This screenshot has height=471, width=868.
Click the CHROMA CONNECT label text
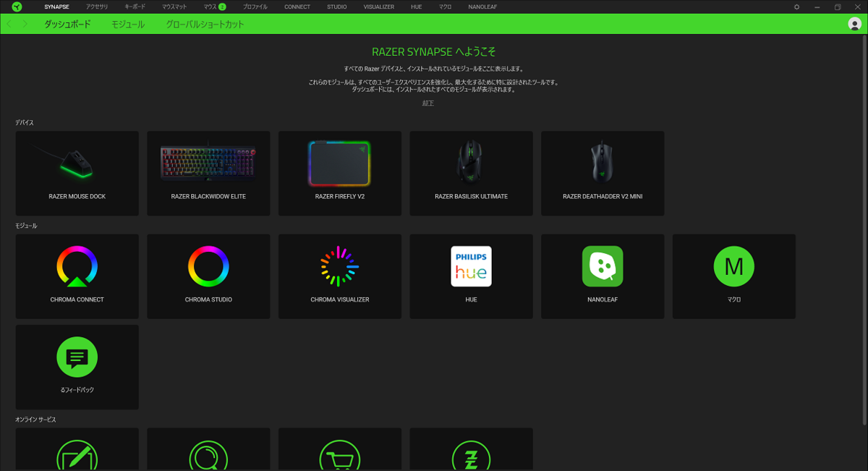[77, 300]
